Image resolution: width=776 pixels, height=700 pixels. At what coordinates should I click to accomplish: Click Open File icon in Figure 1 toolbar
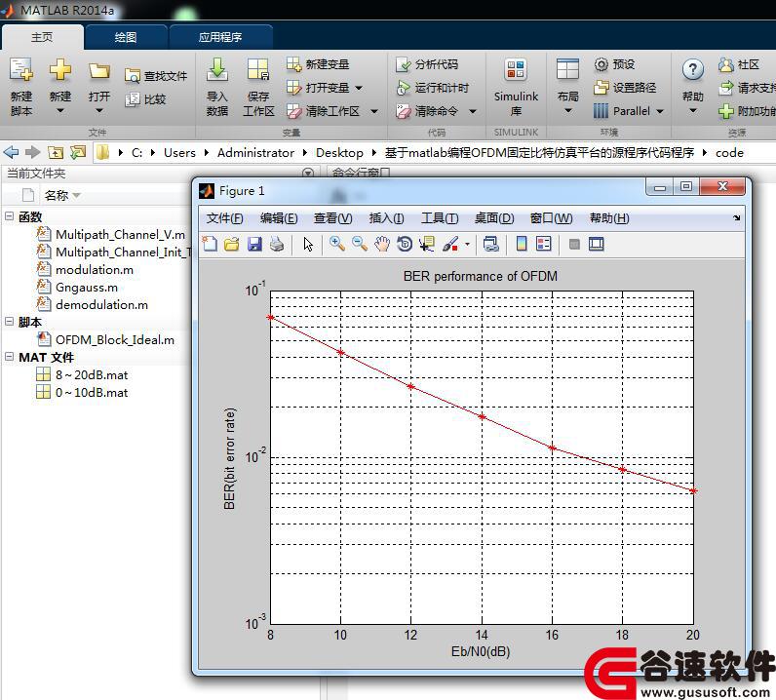click(232, 244)
